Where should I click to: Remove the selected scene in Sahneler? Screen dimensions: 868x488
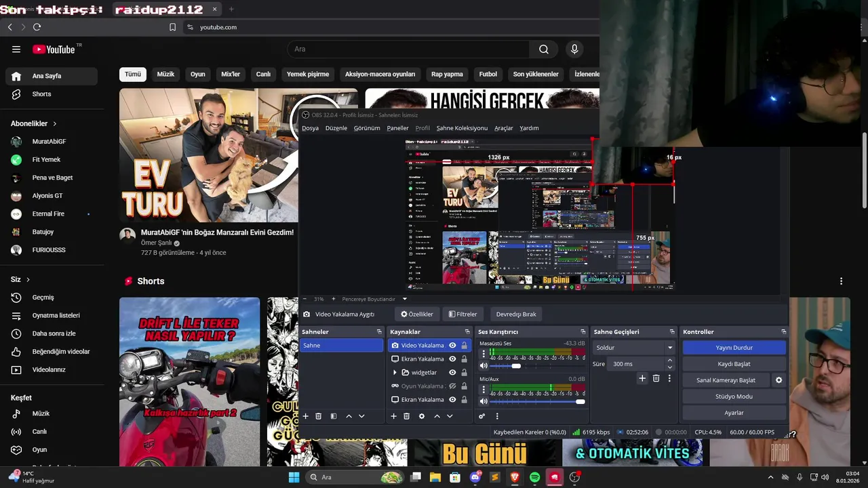(x=318, y=416)
